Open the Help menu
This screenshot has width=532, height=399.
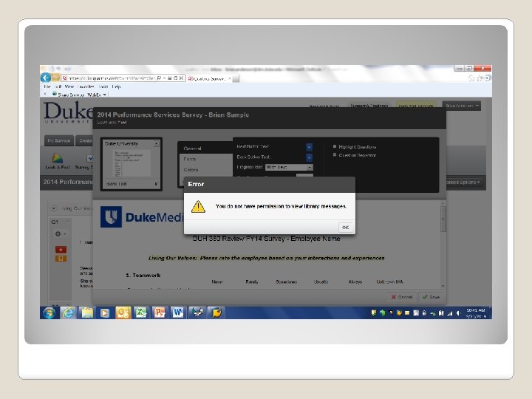point(117,86)
